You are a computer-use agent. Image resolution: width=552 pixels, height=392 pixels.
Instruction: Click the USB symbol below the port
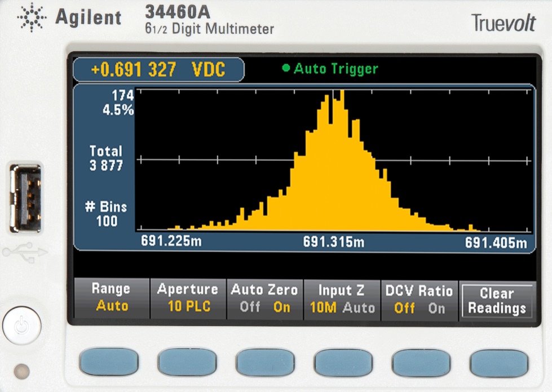(x=25, y=252)
